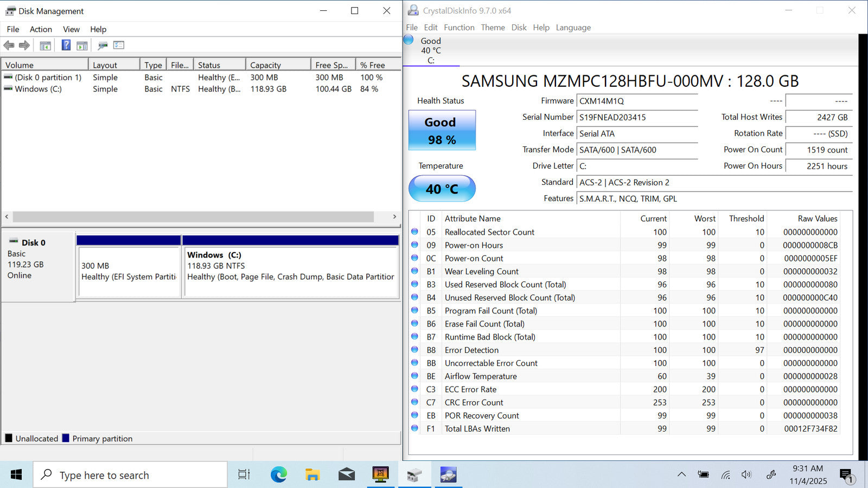Click the Forward arrow in Disk Management toolbar
The height and width of the screenshot is (488, 868).
(x=24, y=46)
